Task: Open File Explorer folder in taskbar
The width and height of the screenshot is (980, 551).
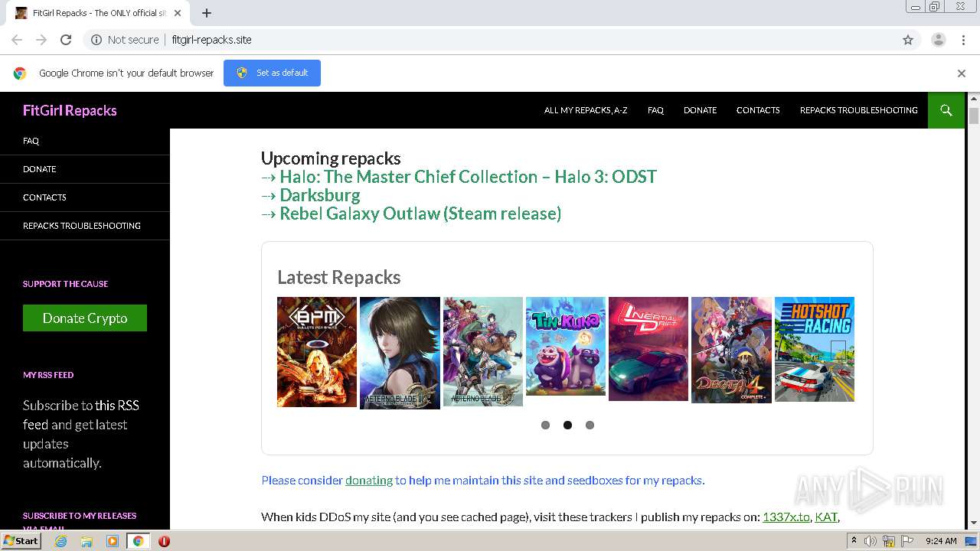Action: pos(87,541)
